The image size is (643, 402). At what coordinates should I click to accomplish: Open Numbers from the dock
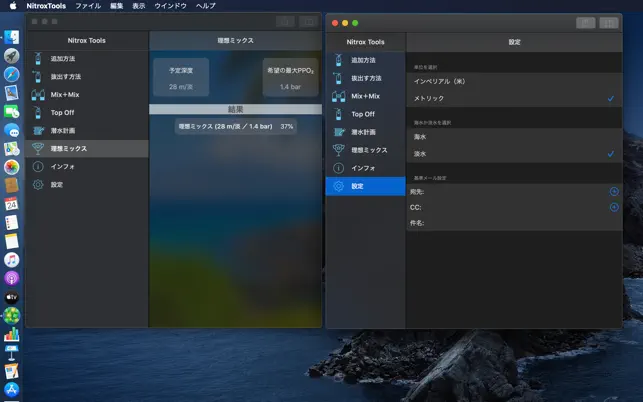point(11,334)
